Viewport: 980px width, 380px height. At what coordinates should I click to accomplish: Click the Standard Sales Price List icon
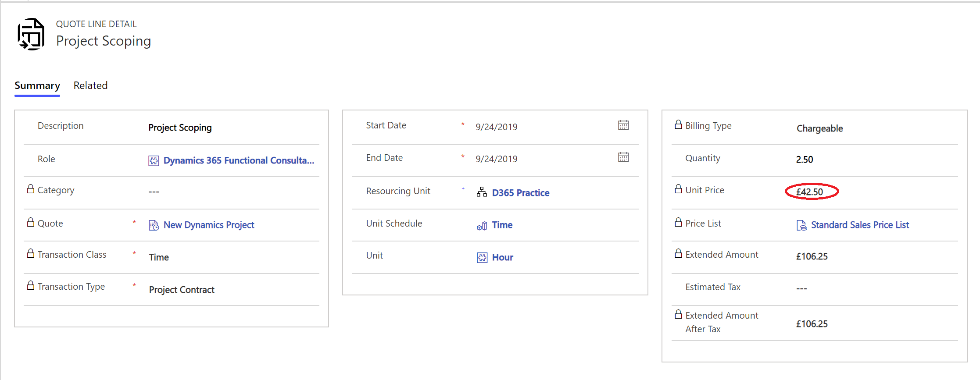pyautogui.click(x=801, y=225)
